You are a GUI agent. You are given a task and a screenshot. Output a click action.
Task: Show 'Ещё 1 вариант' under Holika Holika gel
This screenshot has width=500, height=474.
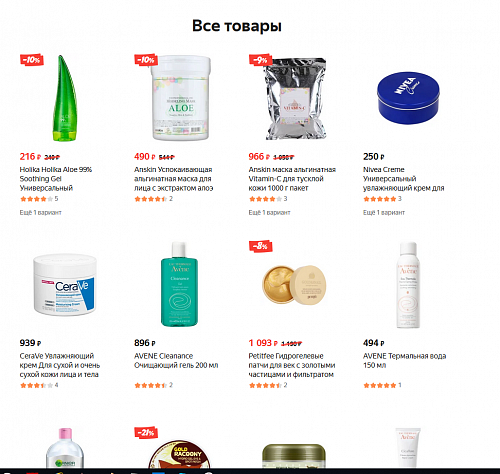(x=40, y=212)
